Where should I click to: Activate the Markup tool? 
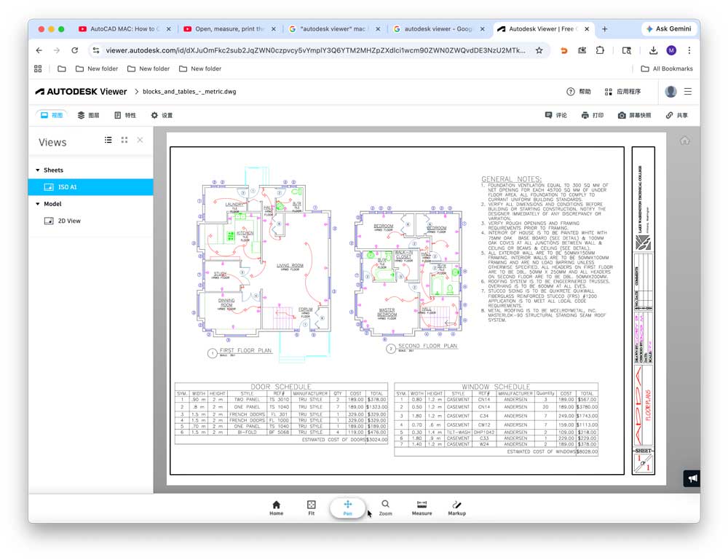point(456,507)
